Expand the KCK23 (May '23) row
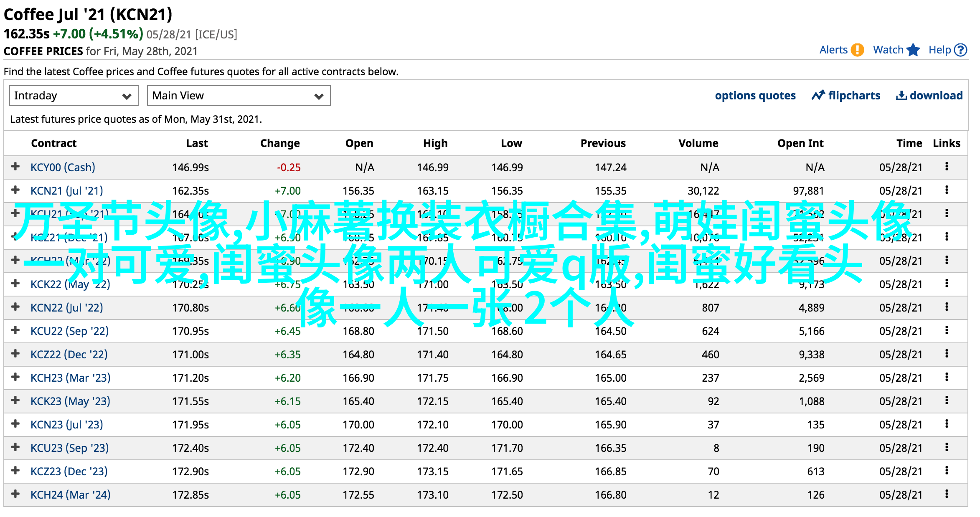The width and height of the screenshot is (980, 517). (x=15, y=400)
